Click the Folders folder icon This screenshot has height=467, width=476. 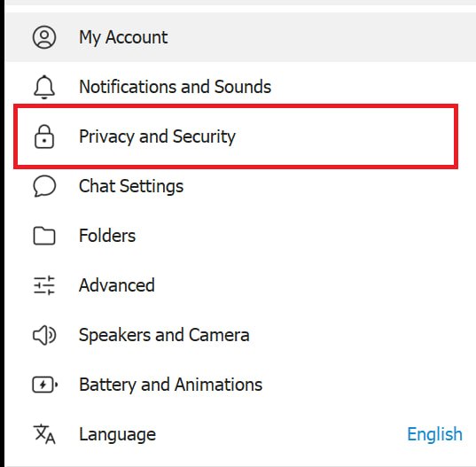coord(44,236)
